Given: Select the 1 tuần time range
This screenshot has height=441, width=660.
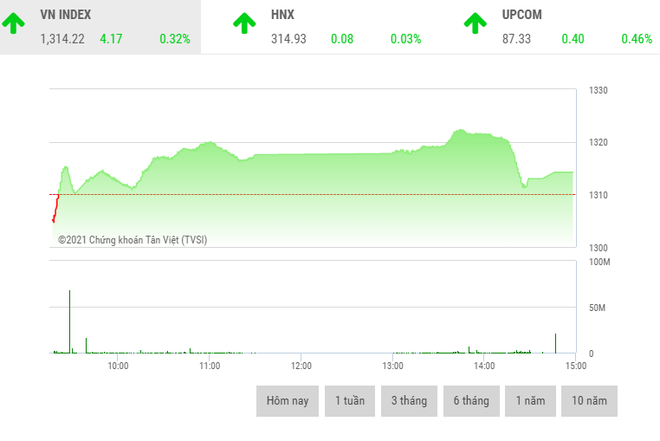Looking at the screenshot, I should click(x=349, y=401).
